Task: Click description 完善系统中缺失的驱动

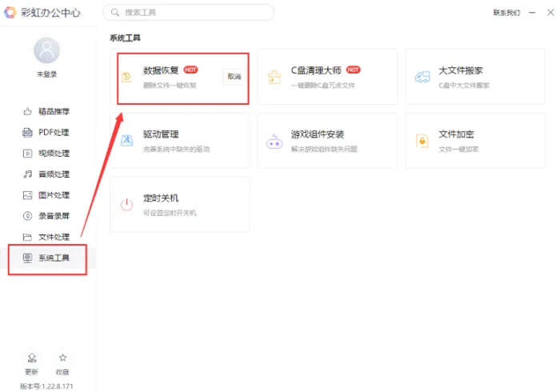Action: 177,149
